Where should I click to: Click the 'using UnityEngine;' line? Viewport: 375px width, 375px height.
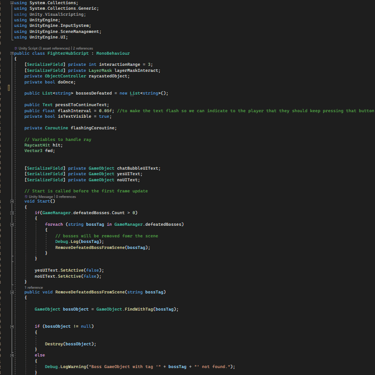[37, 20]
